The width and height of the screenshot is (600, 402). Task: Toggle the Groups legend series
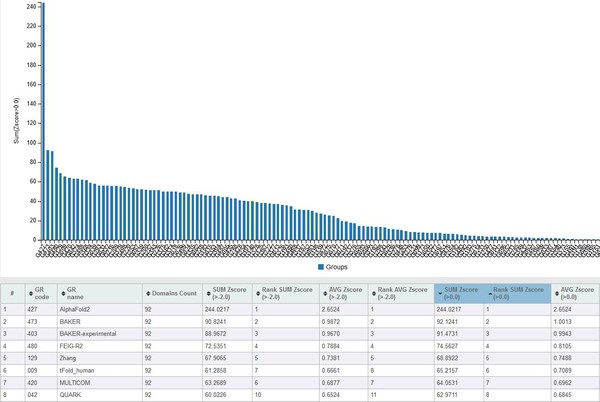(341, 268)
